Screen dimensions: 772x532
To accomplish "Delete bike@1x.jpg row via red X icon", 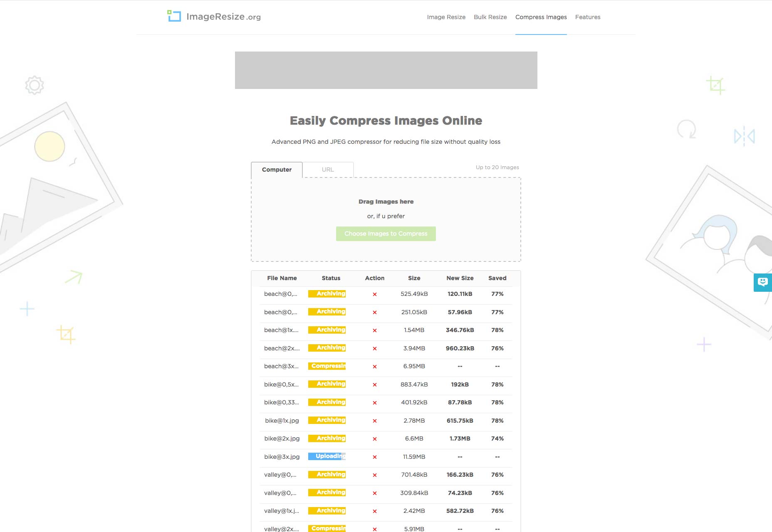I will point(375,421).
